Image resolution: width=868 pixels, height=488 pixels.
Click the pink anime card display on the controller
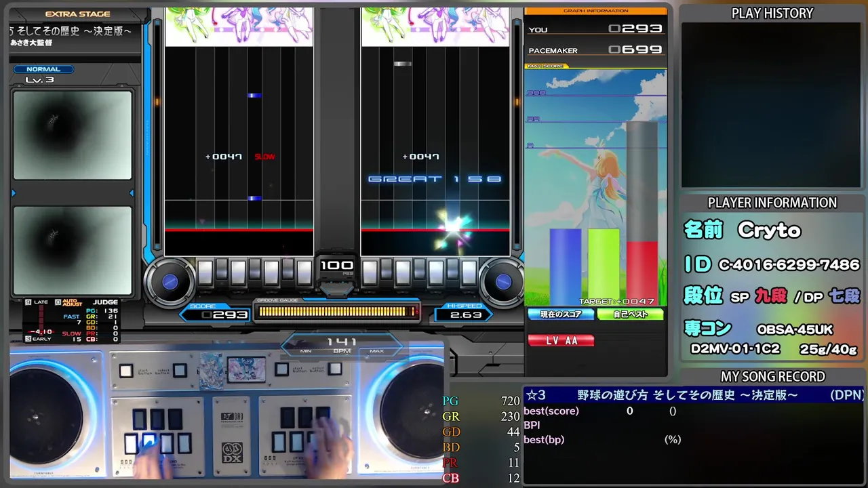click(246, 369)
